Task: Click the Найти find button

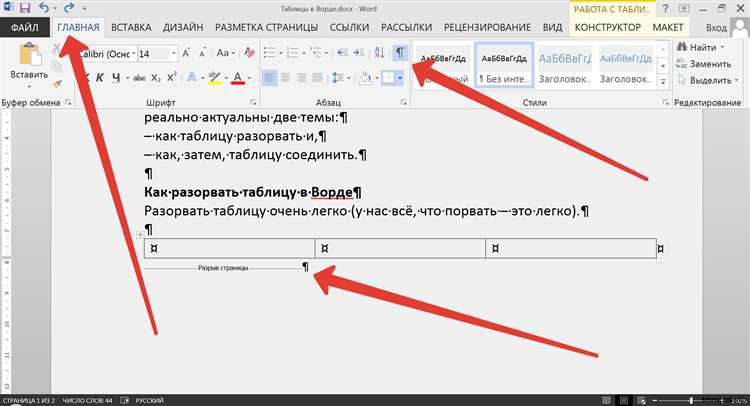Action: [701, 47]
